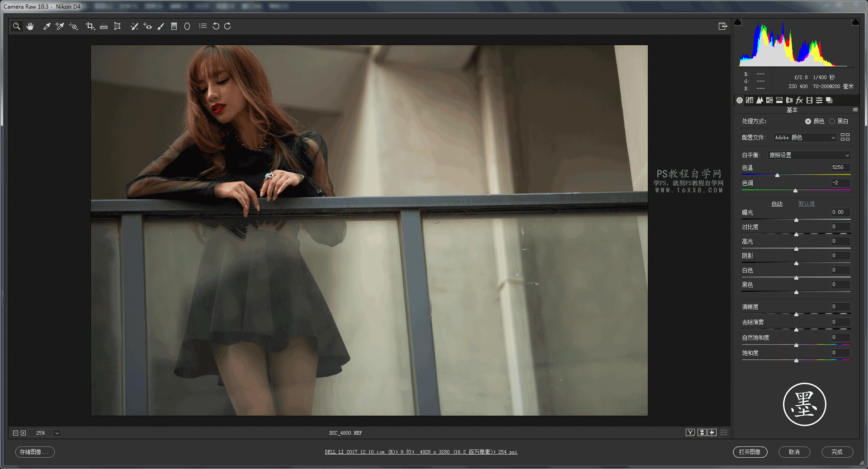868x469 pixels.
Task: Click the 打开图像 button
Action: pos(750,452)
